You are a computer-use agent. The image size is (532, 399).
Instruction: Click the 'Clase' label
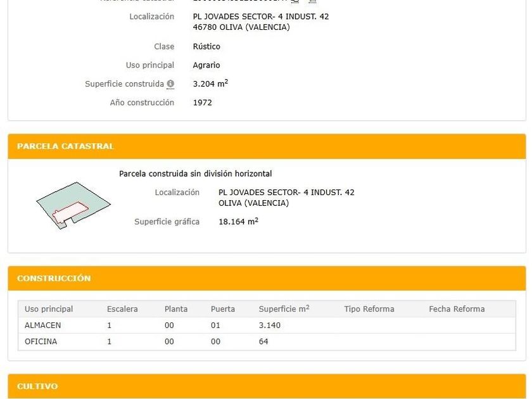(x=164, y=46)
